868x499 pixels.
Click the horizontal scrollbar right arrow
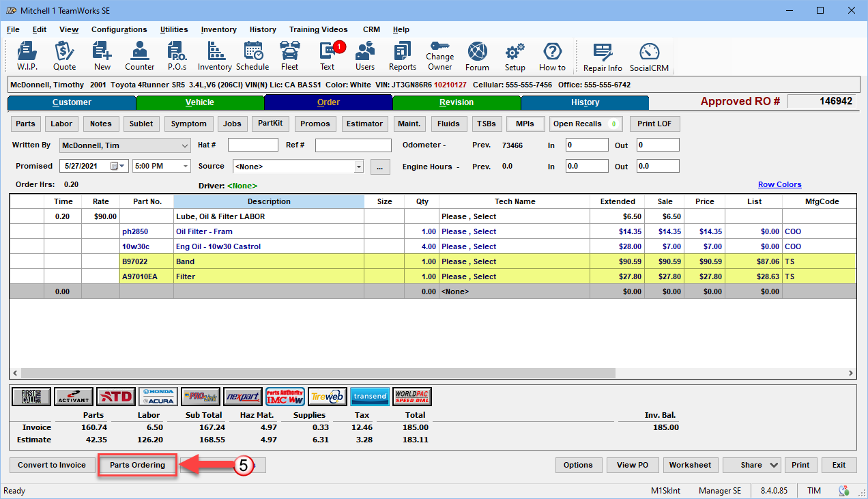click(850, 373)
